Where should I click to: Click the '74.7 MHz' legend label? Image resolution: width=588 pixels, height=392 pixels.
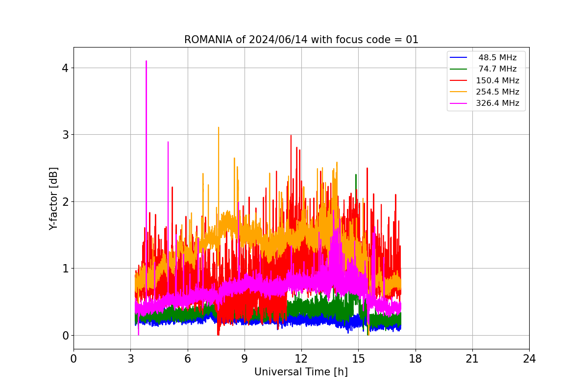coord(497,69)
